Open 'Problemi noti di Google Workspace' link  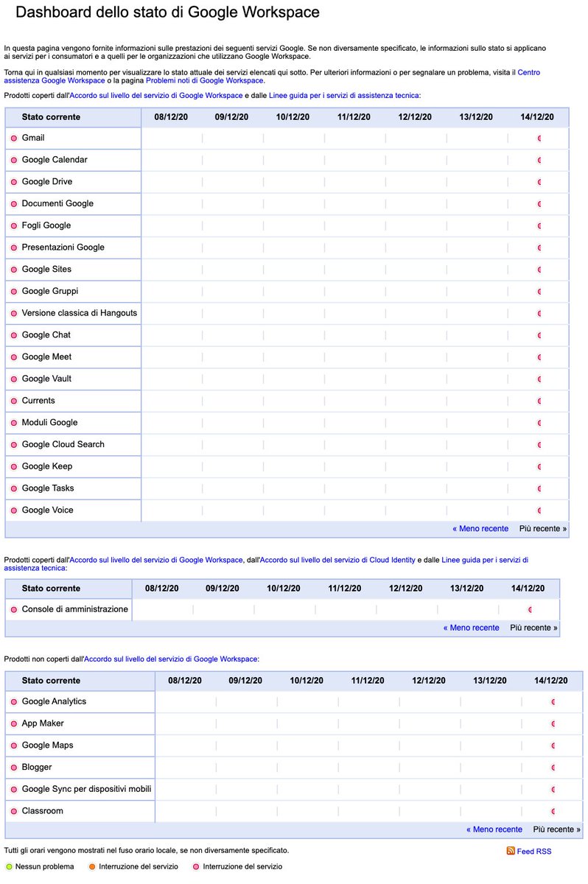click(204, 81)
